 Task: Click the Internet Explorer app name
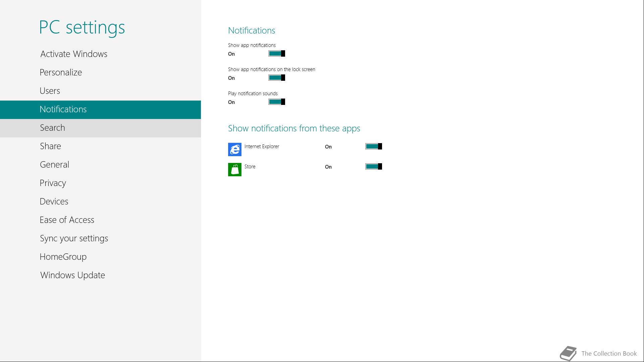tap(262, 146)
